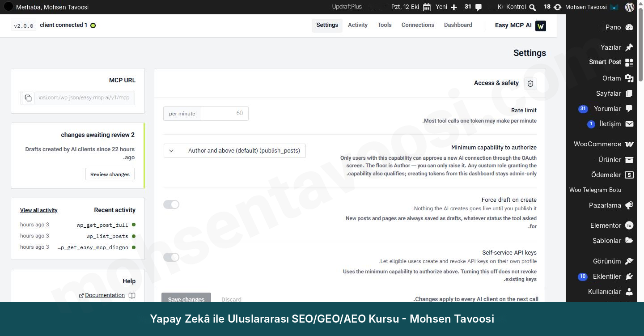Click the Sayfalar pages icon in the sidebar
The height and width of the screenshot is (336, 644).
point(629,94)
